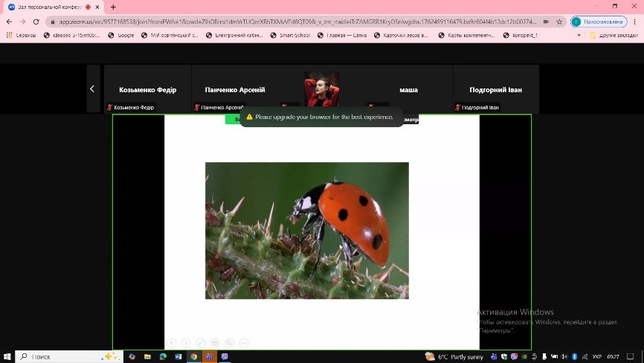Screen dimensions: 644x363
Task: Click the shared ladybug image
Action: [306, 230]
